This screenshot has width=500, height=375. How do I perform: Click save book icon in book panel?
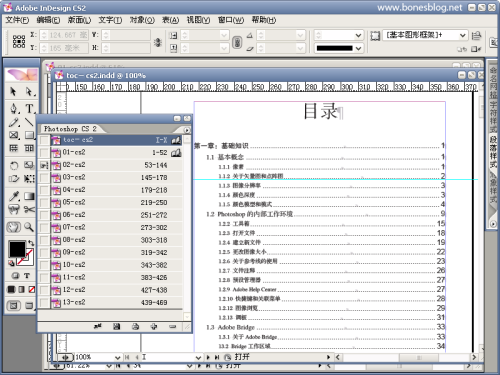click(116, 326)
